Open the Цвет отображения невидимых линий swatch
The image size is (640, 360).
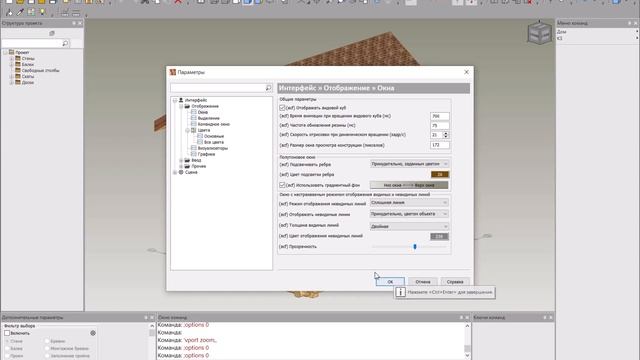point(440,236)
